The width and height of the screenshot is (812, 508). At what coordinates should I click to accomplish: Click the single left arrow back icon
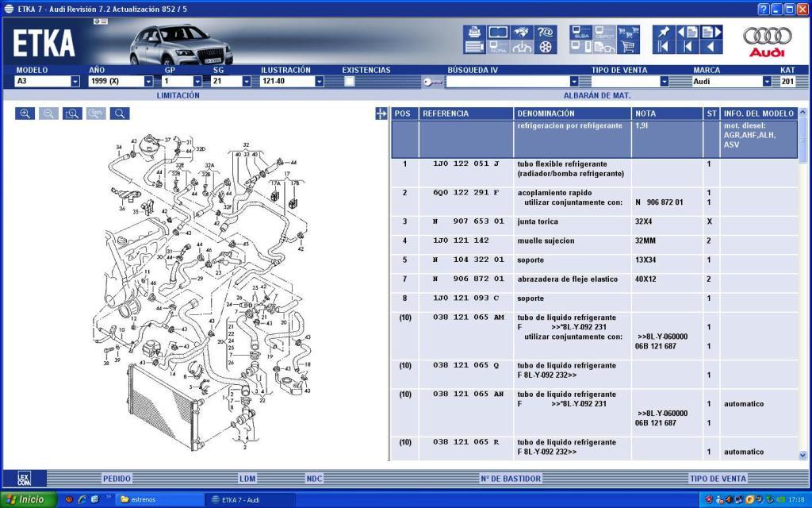711,47
